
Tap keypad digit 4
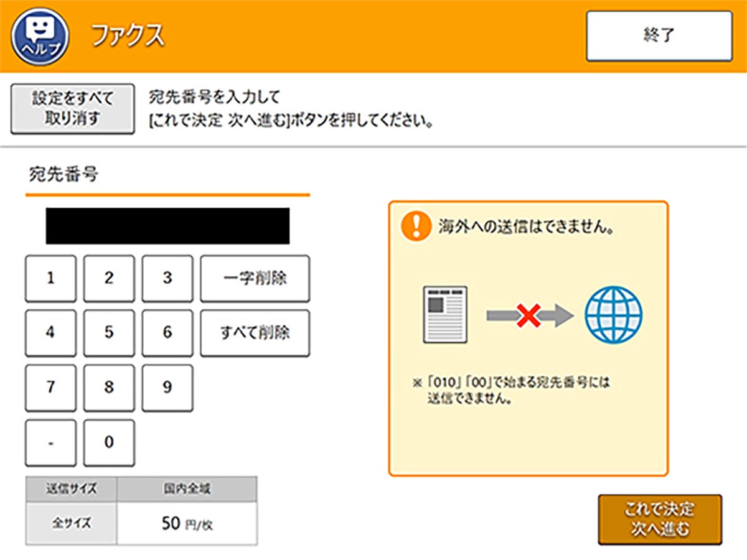pos(50,333)
